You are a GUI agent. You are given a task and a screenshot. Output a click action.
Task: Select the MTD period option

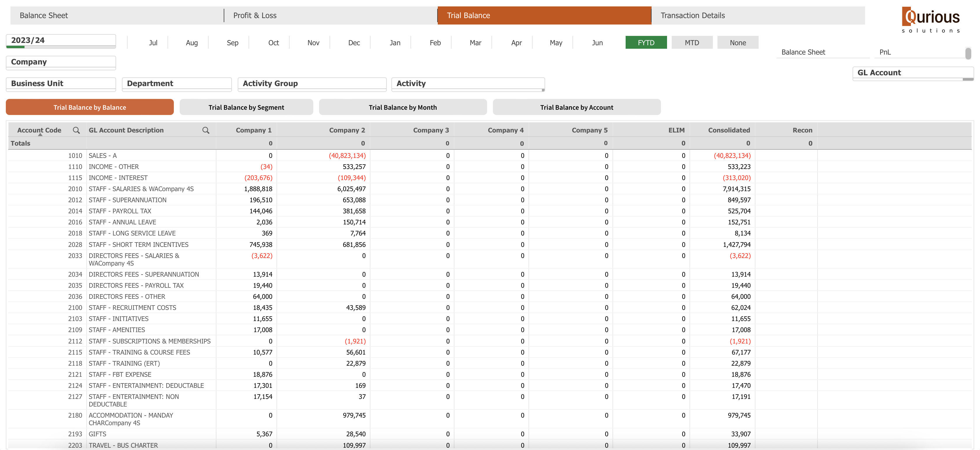pos(692,43)
